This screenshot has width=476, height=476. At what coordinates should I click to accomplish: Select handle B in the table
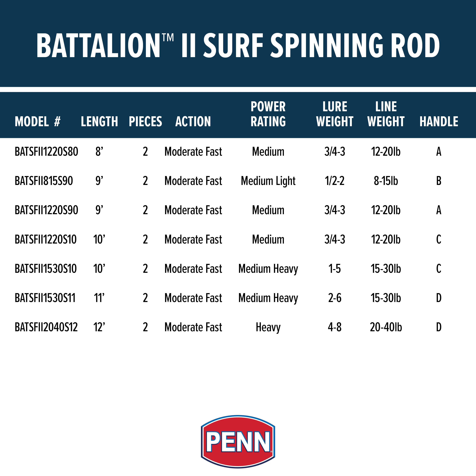pyautogui.click(x=439, y=181)
